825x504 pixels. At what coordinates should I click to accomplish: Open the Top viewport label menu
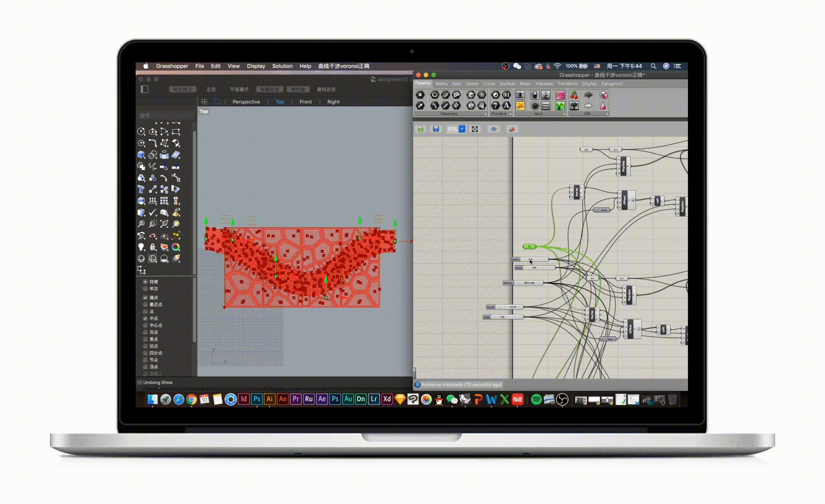click(204, 112)
